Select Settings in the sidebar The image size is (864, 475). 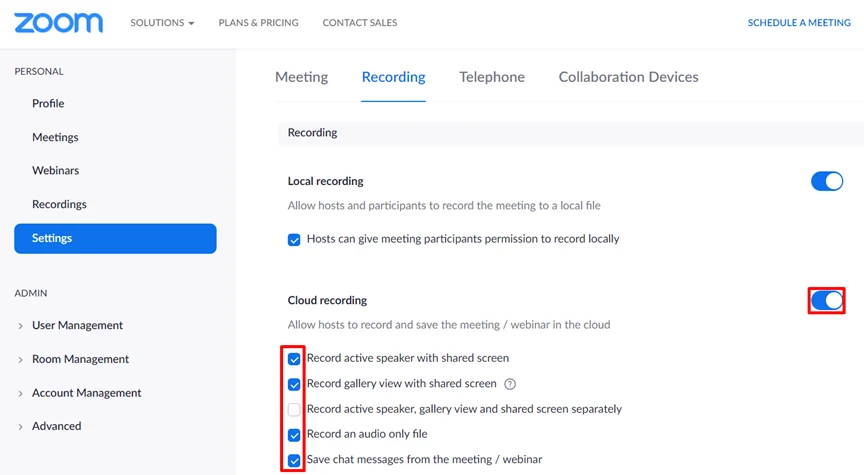(x=115, y=239)
